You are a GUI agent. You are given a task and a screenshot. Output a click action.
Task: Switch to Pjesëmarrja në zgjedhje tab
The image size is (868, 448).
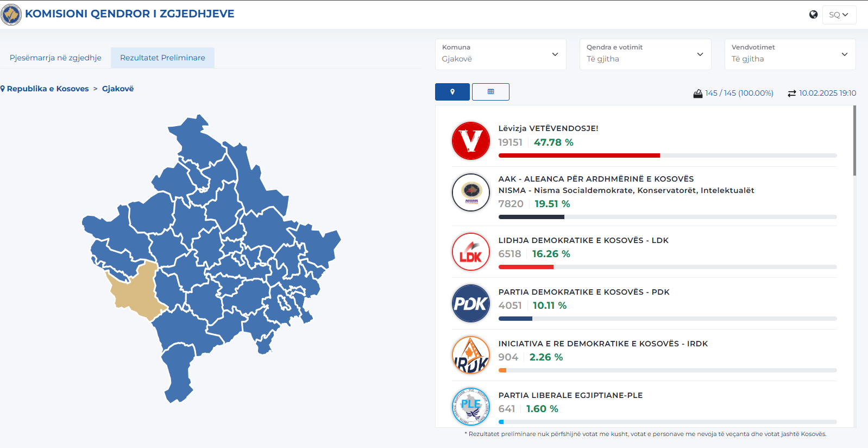click(55, 58)
